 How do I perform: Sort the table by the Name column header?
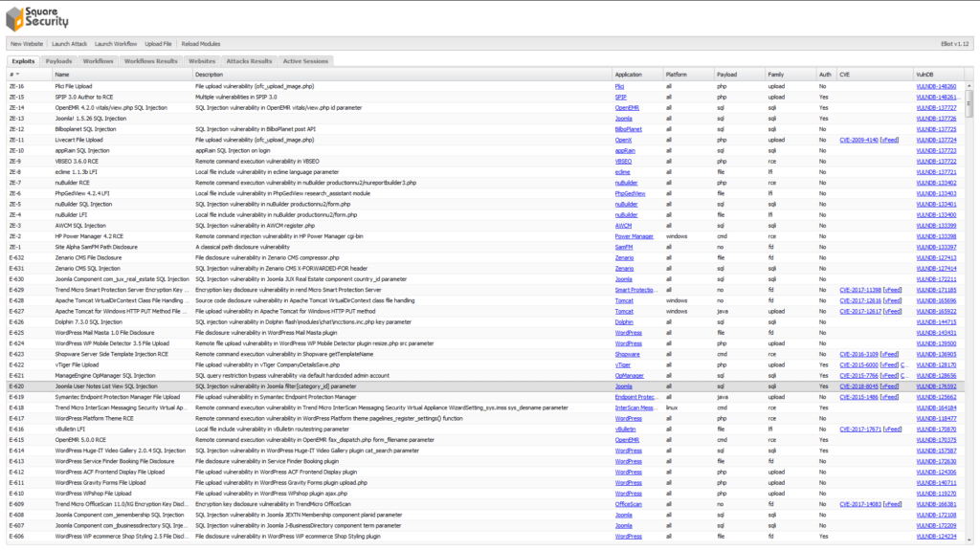122,75
